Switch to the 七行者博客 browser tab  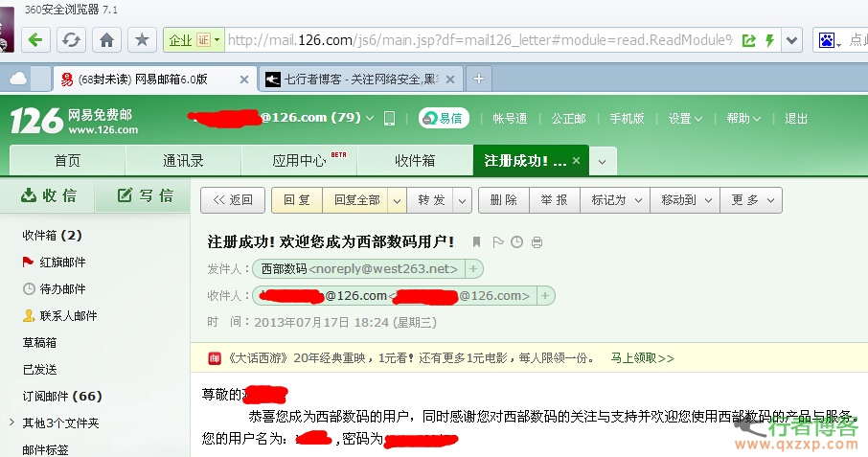pyautogui.click(x=360, y=80)
